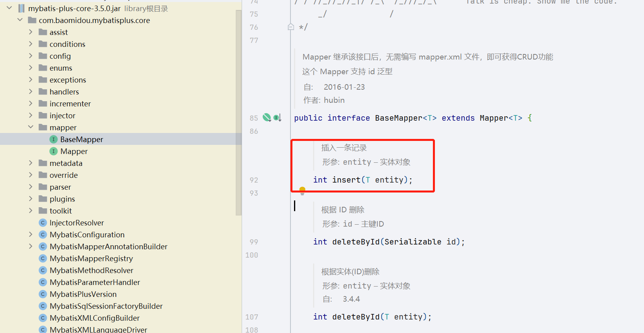This screenshot has height=333, width=644.
Task: Click the MybatisPlusVersion class icon
Action: (43, 294)
